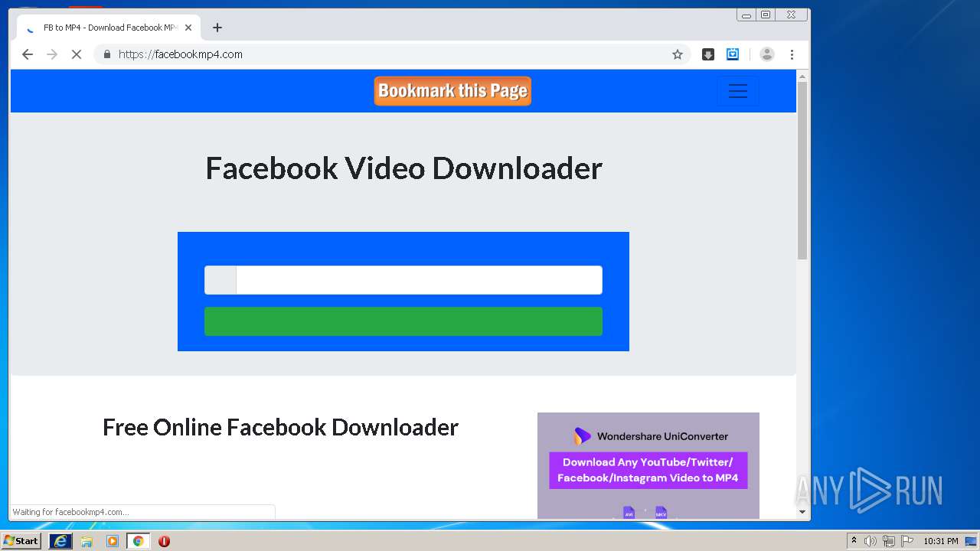Open the media player taskbar icon
980x551 pixels.
pos(113,541)
